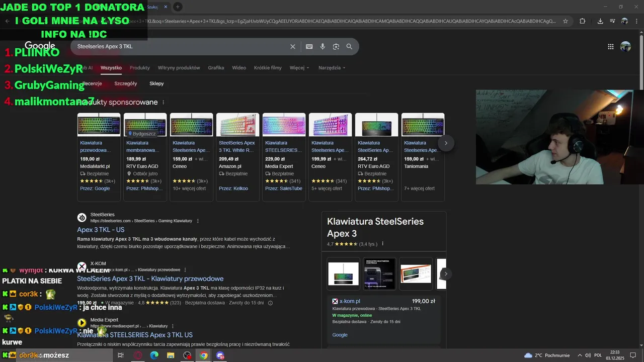Switch to the Grafika tab
This screenshot has height=362, width=644.
coord(216,68)
